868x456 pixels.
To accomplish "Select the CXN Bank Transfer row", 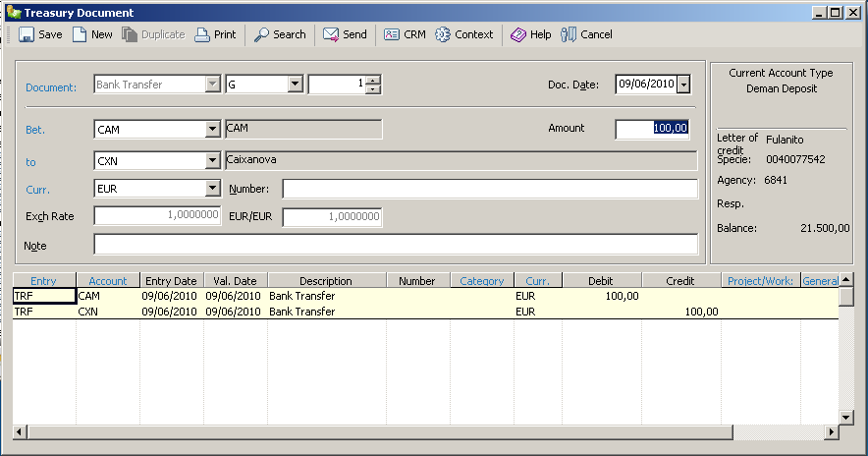I will 301,312.
